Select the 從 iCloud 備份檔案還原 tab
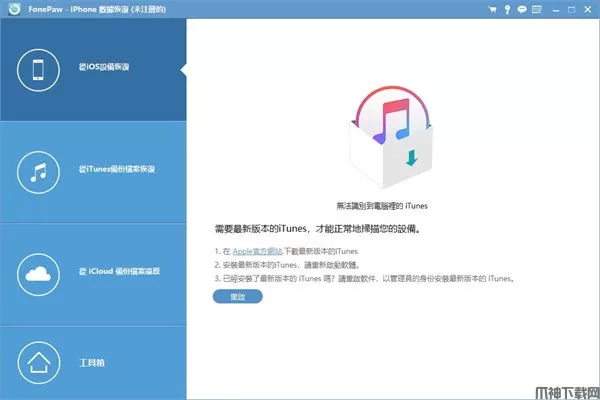 click(93, 274)
